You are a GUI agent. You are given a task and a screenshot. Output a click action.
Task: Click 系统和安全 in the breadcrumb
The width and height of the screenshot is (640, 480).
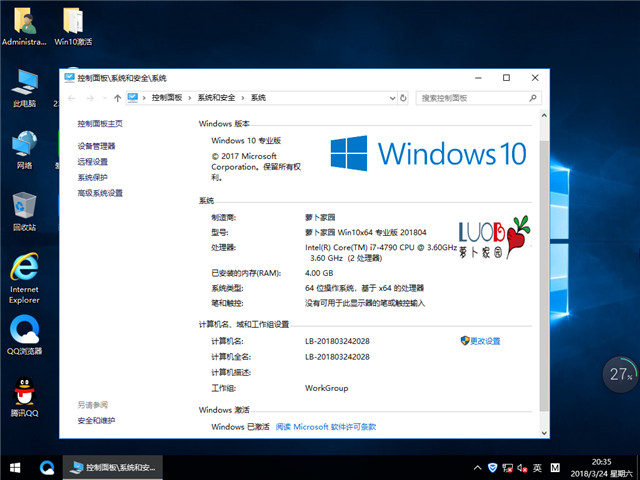click(216, 98)
